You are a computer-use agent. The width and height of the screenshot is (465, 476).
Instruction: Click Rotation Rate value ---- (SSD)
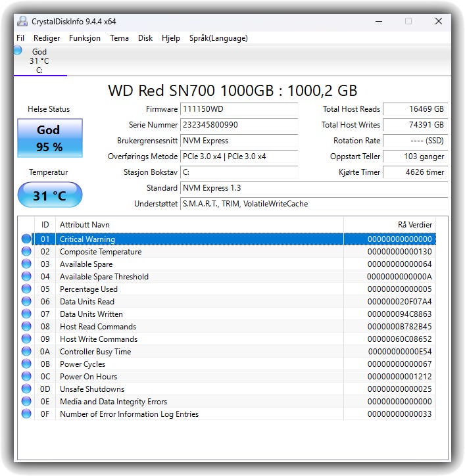pos(416,141)
